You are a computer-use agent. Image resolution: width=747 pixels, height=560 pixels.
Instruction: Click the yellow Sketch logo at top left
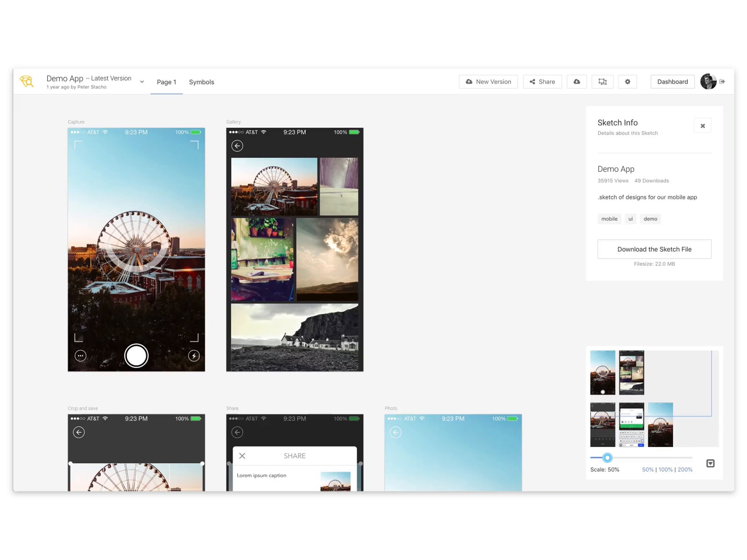pos(27,81)
